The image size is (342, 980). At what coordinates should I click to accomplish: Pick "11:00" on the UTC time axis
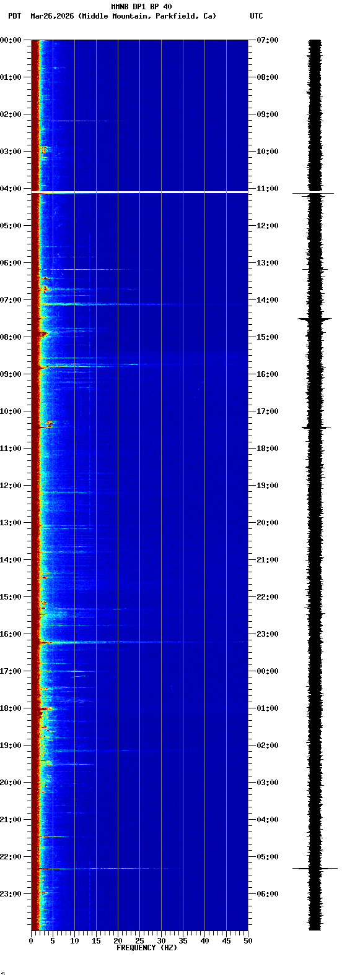[268, 189]
